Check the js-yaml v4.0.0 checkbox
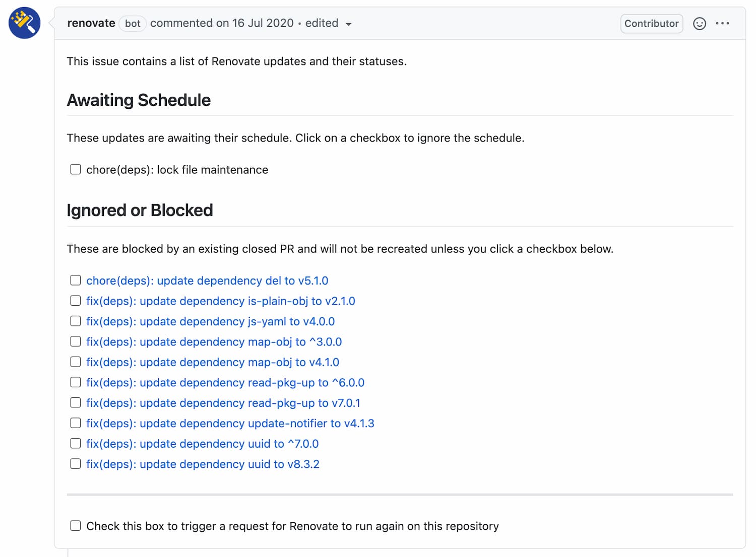Image resolution: width=756 pixels, height=557 pixels. click(76, 321)
